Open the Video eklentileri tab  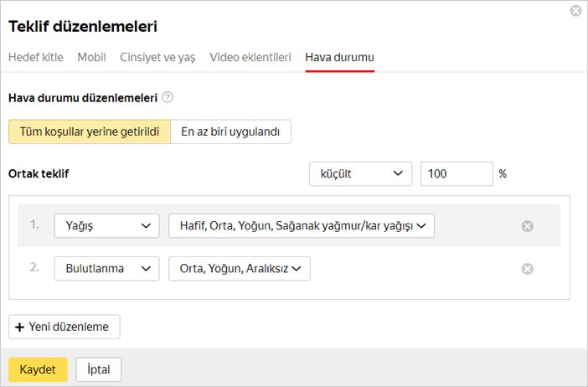(250, 57)
